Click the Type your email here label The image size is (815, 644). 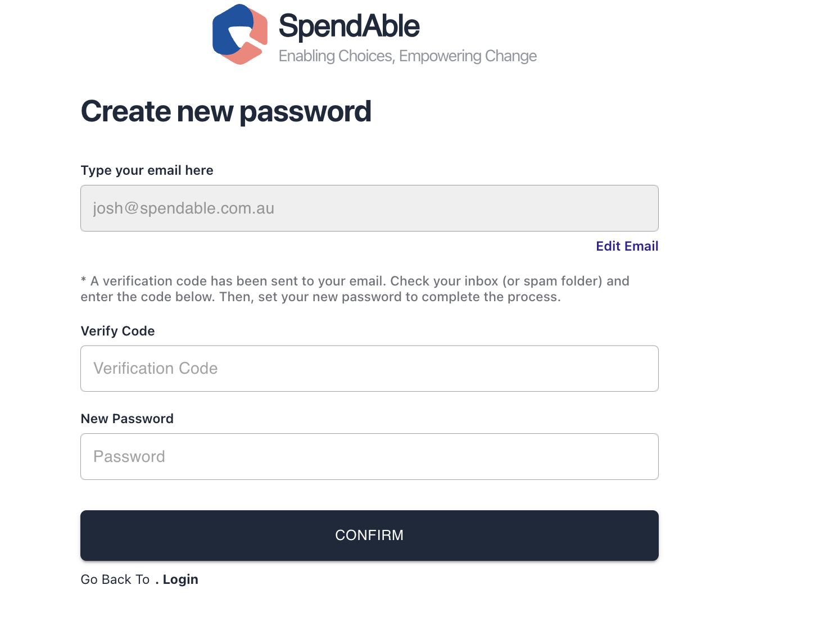pyautogui.click(x=147, y=170)
